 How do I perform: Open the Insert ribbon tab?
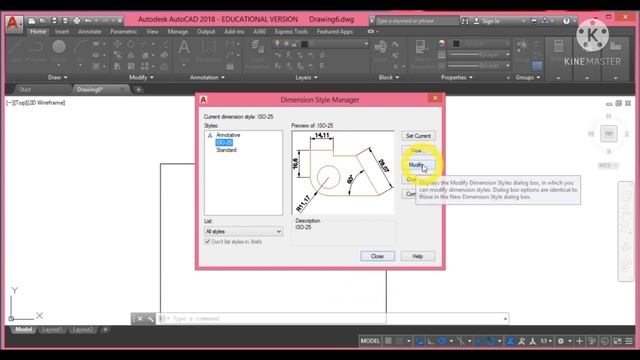pos(62,31)
